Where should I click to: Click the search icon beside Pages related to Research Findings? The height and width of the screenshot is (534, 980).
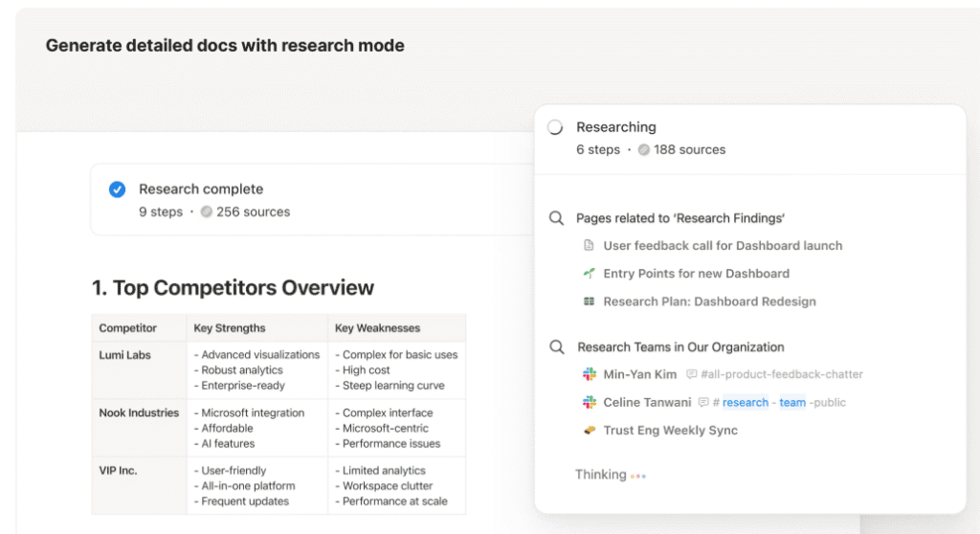click(556, 218)
